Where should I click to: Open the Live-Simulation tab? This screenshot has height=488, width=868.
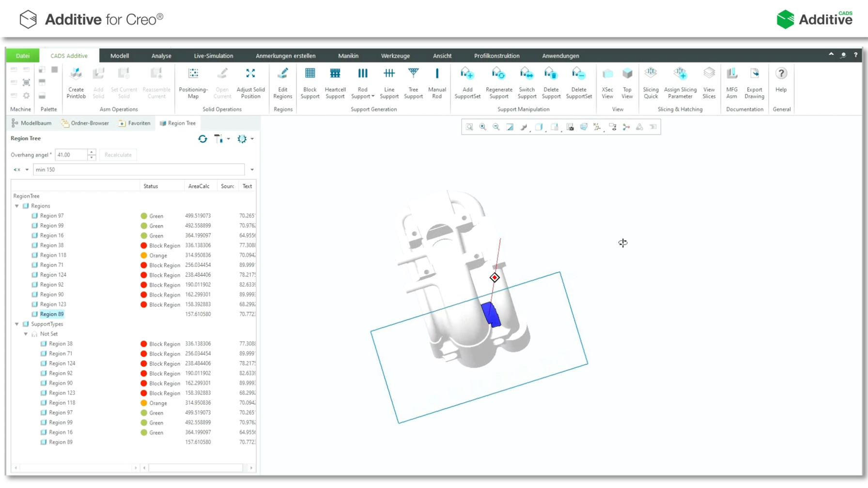point(214,56)
